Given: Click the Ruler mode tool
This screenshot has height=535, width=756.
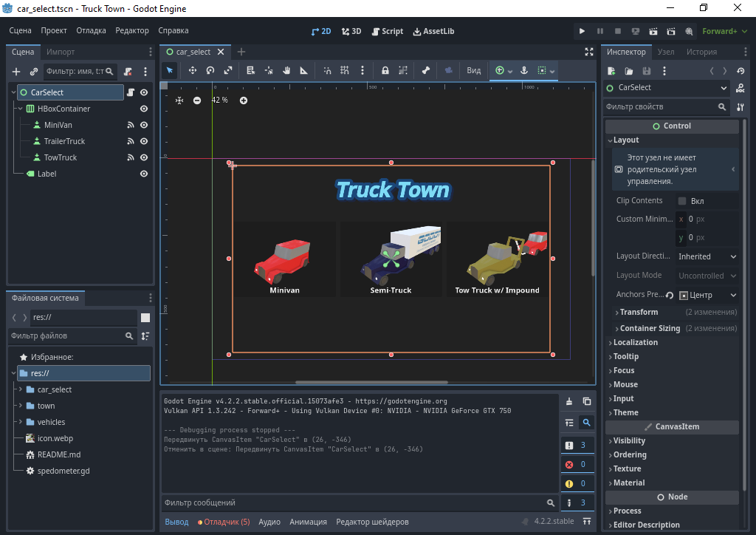Looking at the screenshot, I should pyautogui.click(x=304, y=70).
